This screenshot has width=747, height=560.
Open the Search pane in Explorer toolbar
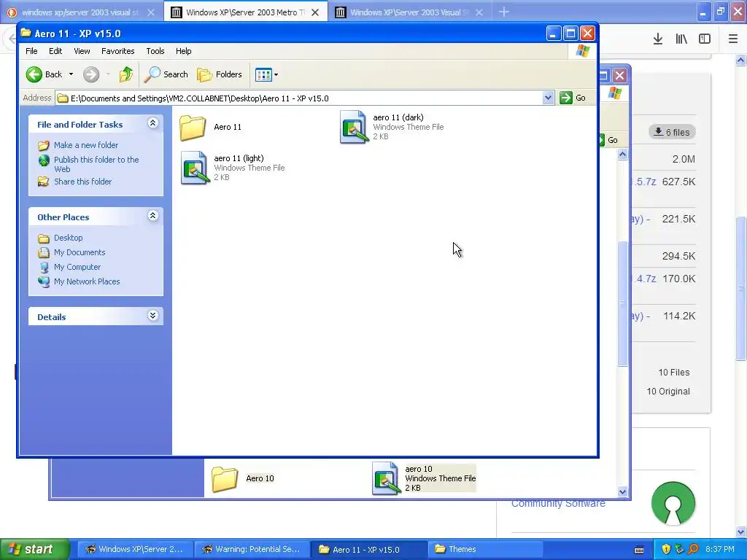pos(166,74)
